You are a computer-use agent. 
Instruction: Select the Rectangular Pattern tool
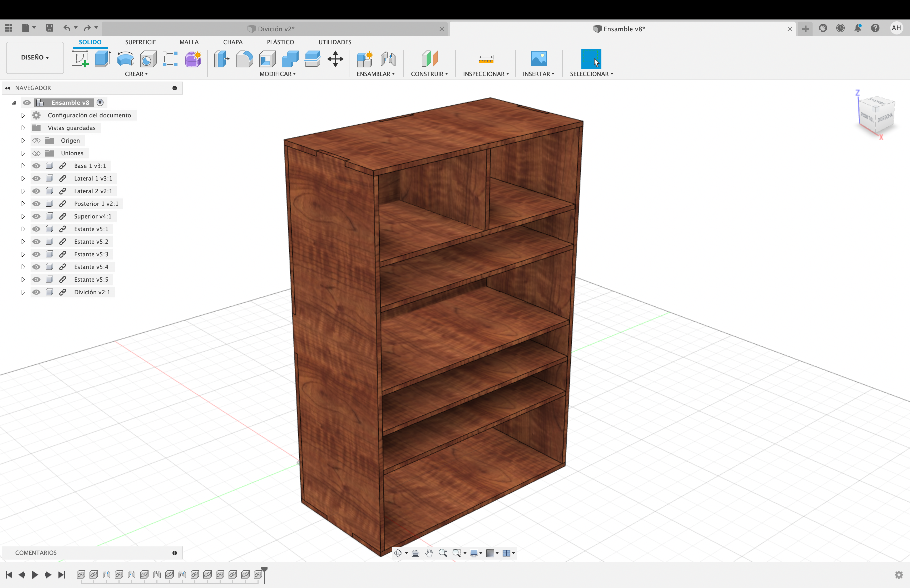[x=170, y=59]
